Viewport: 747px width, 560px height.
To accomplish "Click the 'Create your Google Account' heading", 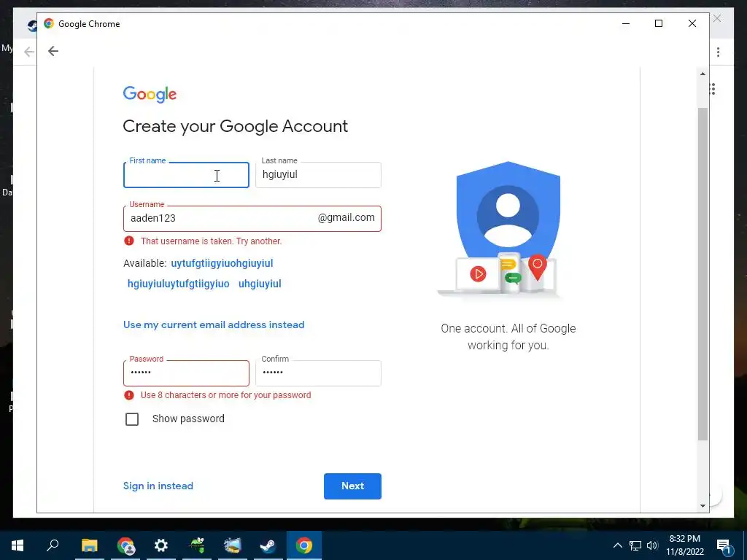I will [236, 126].
